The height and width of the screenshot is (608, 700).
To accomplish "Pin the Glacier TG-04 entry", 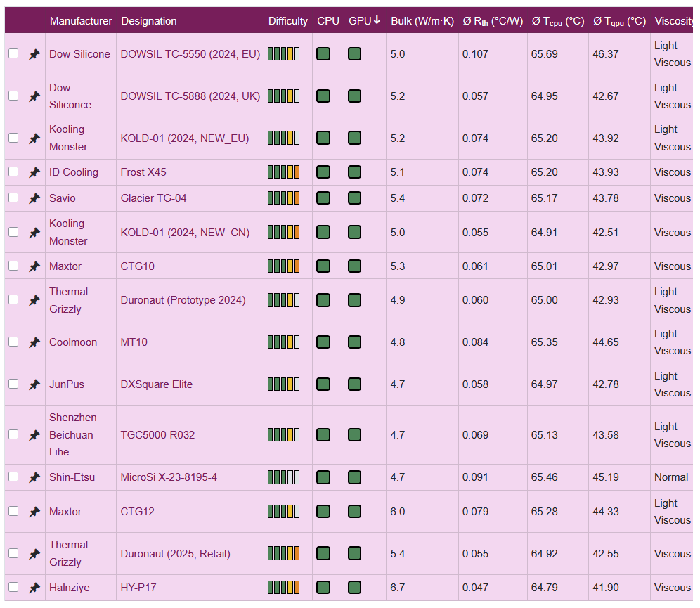I will 34,198.
